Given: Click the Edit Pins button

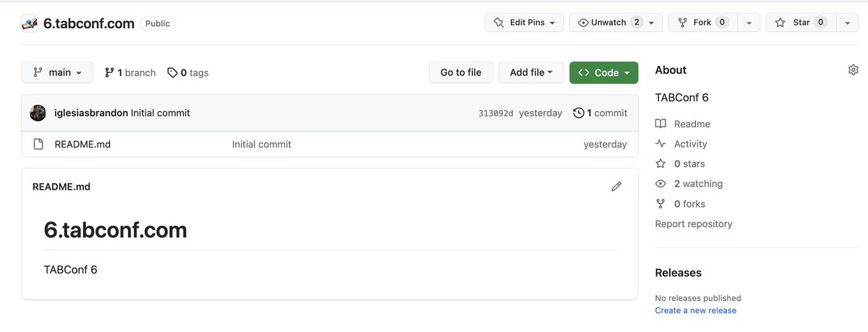Looking at the screenshot, I should pyautogui.click(x=524, y=22).
